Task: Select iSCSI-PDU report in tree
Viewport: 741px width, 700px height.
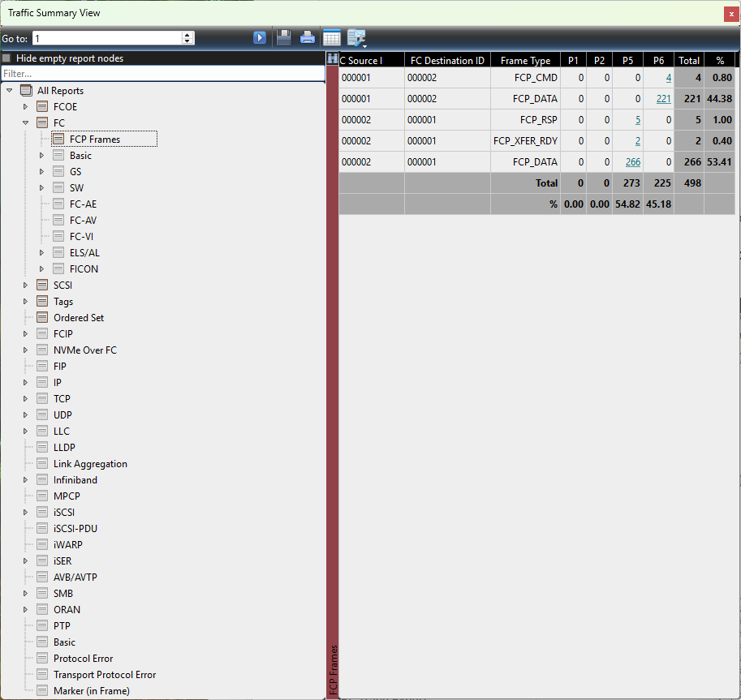Action: pos(75,529)
